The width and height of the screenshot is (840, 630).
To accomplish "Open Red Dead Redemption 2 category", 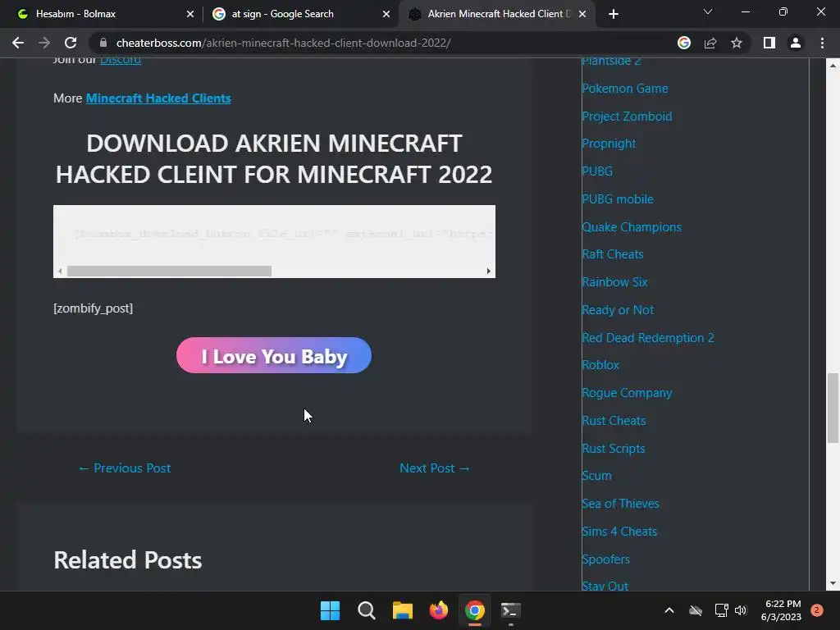I will click(x=648, y=337).
